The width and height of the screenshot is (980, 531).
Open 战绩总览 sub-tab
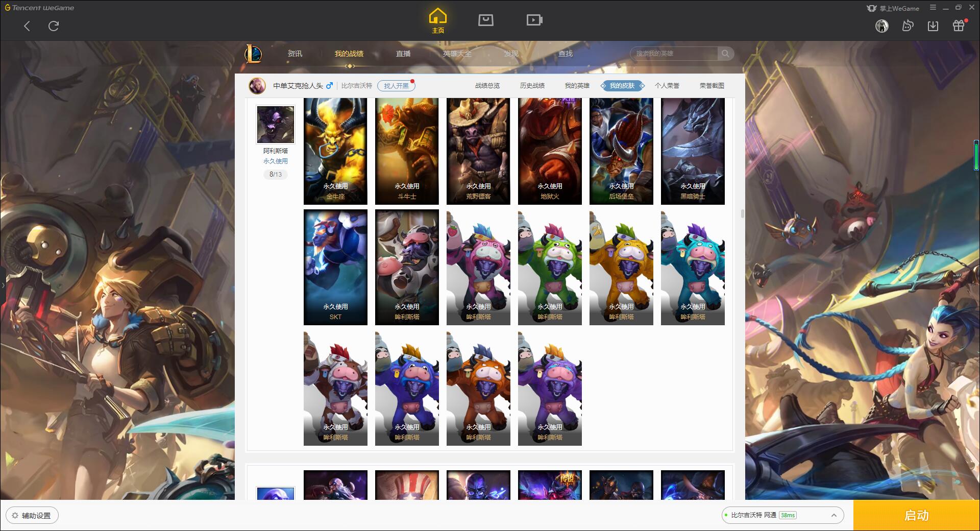click(x=487, y=86)
